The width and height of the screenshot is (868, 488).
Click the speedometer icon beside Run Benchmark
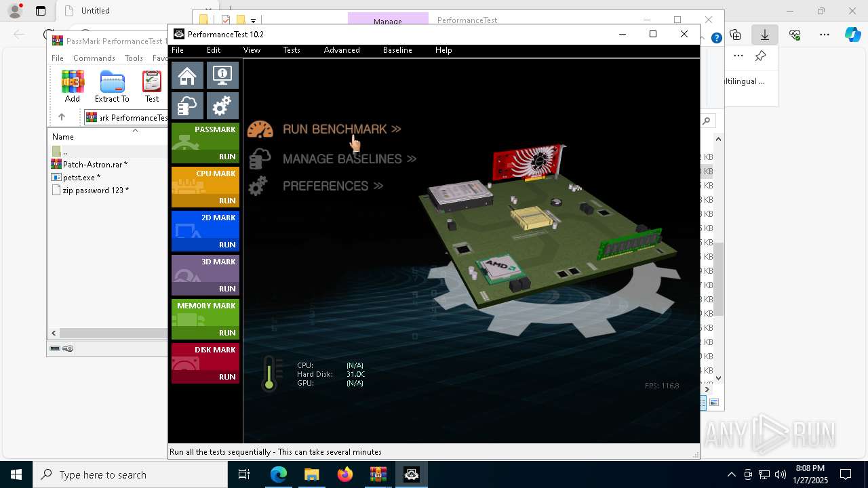point(260,129)
